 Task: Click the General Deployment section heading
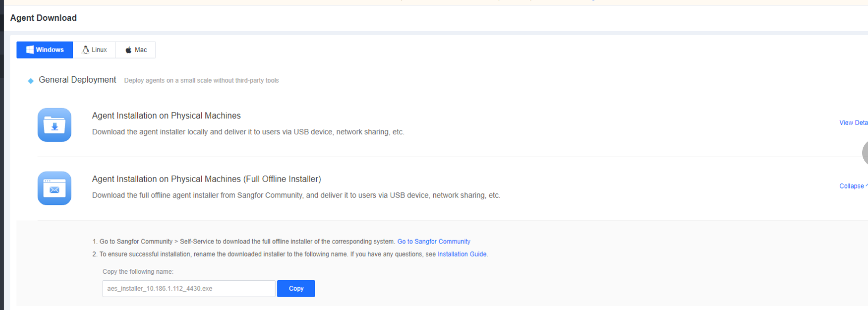[x=77, y=80]
